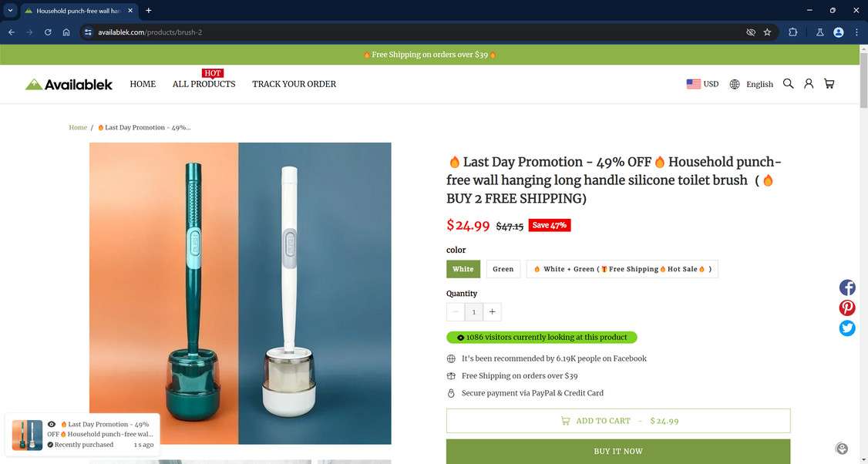Open the user account icon
The height and width of the screenshot is (464, 868).
click(809, 83)
